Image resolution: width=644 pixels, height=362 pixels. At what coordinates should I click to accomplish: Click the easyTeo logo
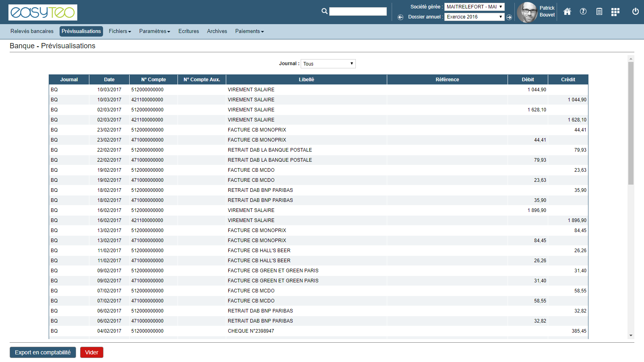click(x=43, y=12)
